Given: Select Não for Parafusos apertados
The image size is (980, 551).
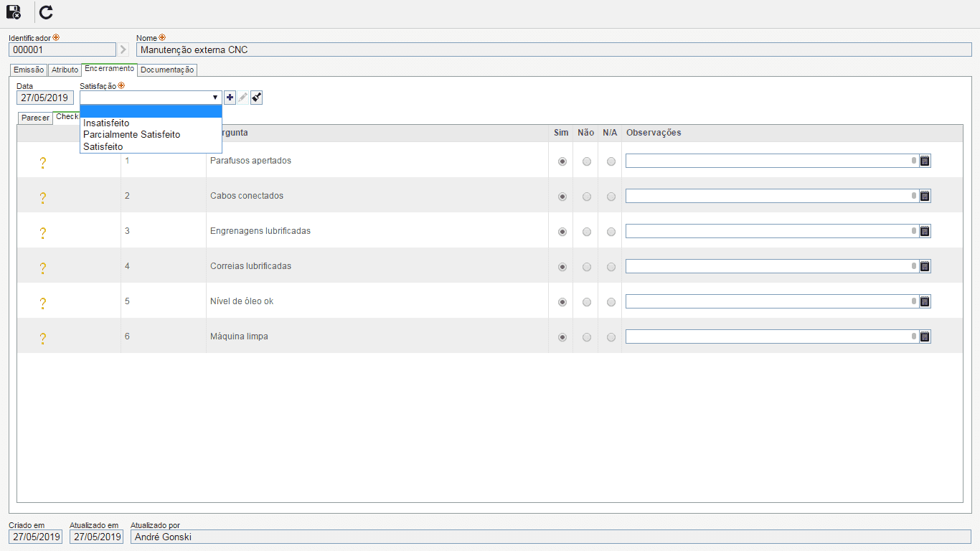Looking at the screenshot, I should pos(587,161).
